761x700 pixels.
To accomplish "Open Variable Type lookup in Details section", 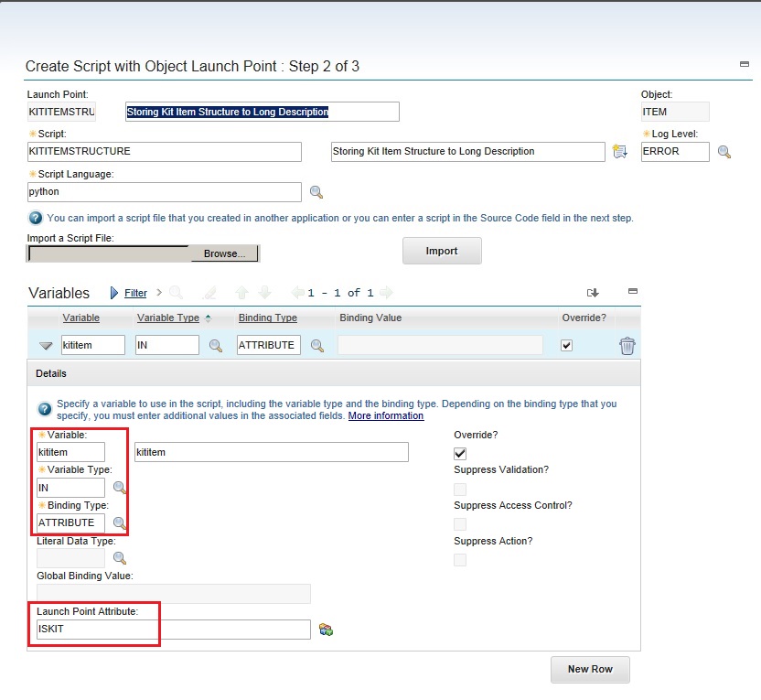I will pyautogui.click(x=120, y=488).
